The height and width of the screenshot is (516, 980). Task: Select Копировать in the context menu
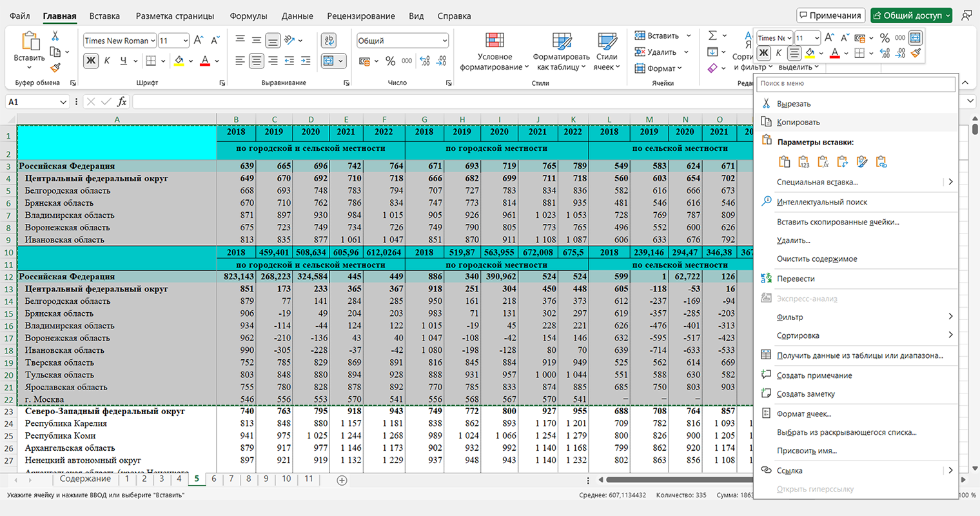[855, 122]
